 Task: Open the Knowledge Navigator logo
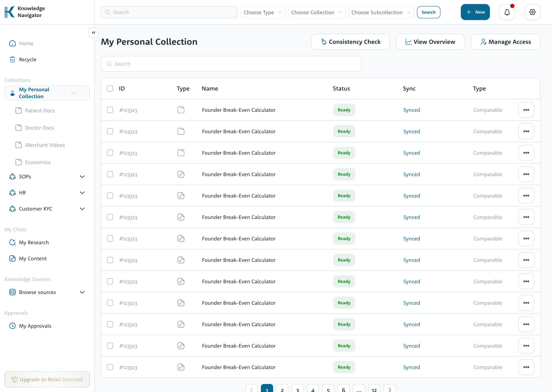(10, 12)
